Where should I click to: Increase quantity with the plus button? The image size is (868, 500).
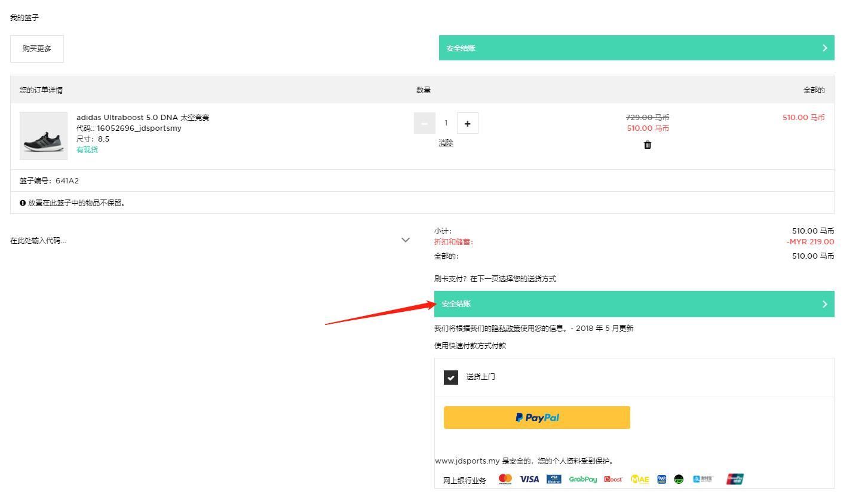pyautogui.click(x=467, y=124)
